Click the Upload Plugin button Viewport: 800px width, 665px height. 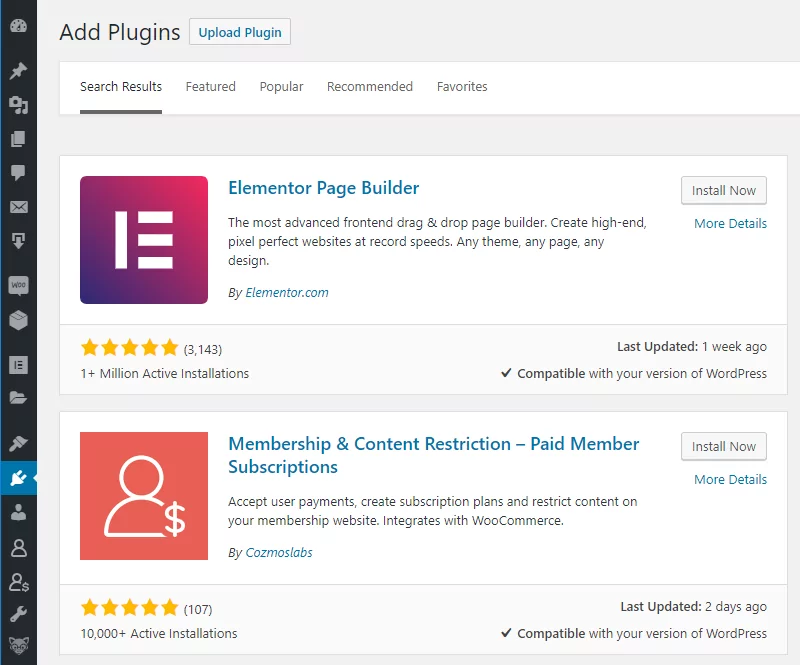tap(240, 32)
